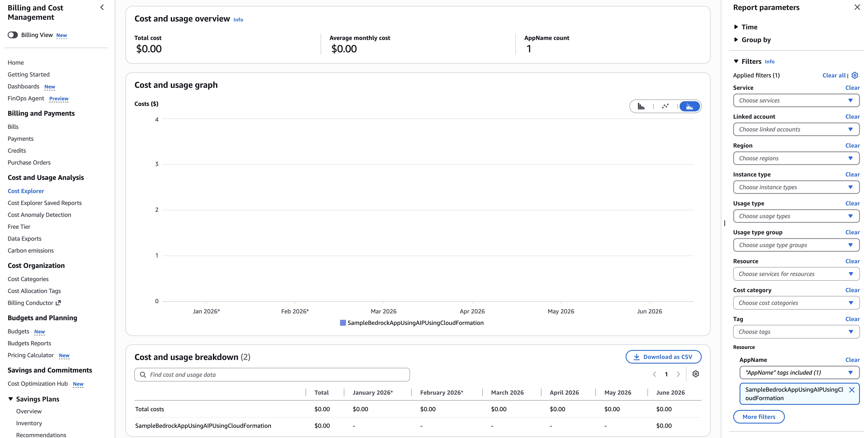
Task: Go to previous breakdown page
Action: pyautogui.click(x=654, y=374)
